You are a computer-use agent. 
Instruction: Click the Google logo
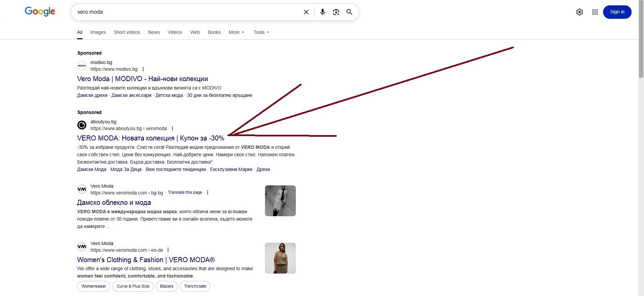[x=40, y=12]
